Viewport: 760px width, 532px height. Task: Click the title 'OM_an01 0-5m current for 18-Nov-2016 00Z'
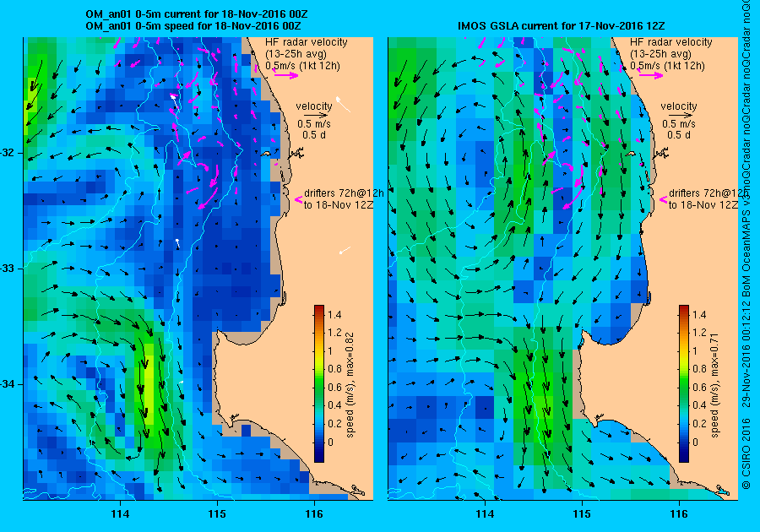[x=196, y=14]
